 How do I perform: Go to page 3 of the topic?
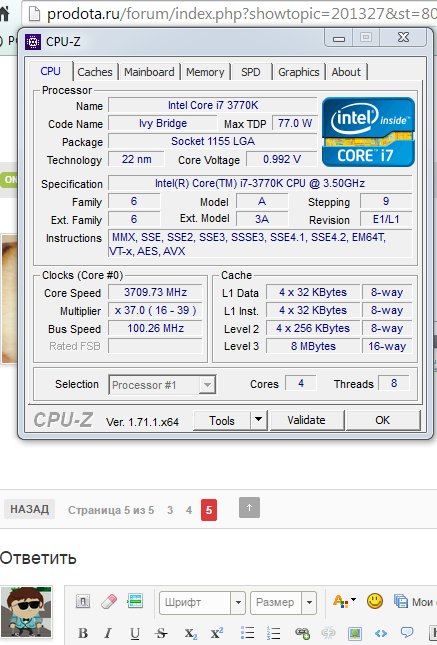click(x=170, y=510)
